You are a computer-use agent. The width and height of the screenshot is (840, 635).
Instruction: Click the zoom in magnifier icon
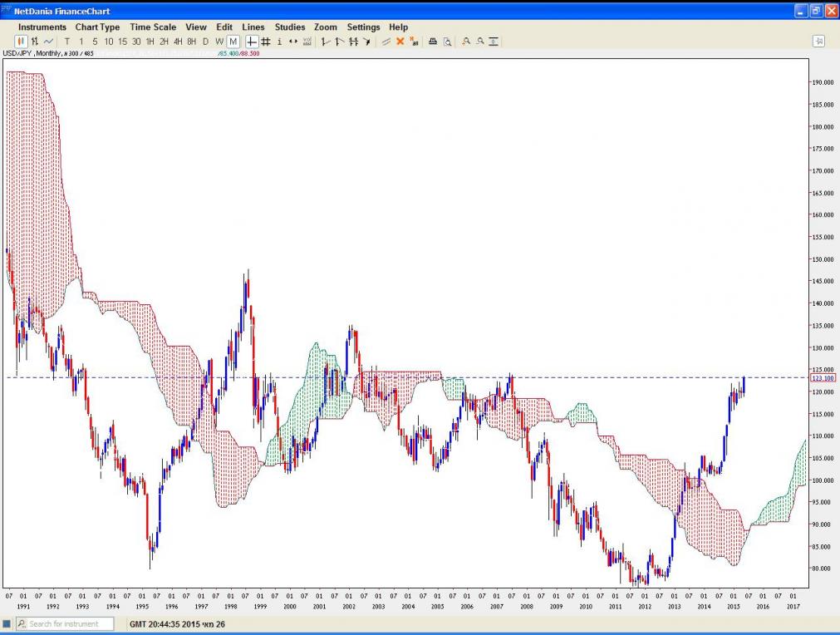point(466,42)
